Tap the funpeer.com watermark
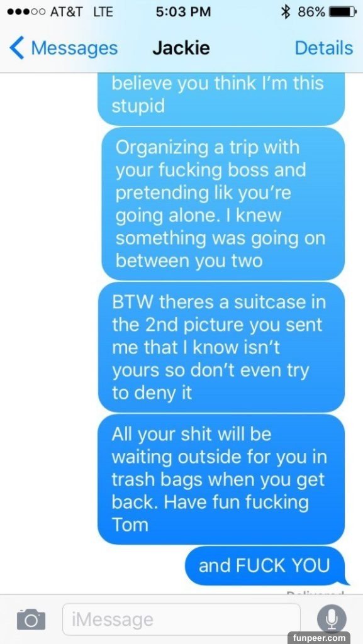 [319, 638]
